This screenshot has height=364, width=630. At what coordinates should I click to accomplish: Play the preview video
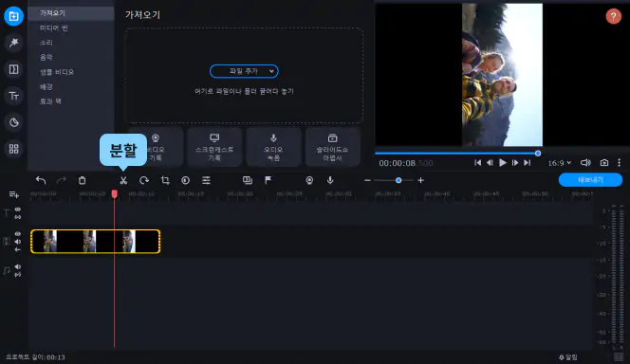(x=502, y=162)
